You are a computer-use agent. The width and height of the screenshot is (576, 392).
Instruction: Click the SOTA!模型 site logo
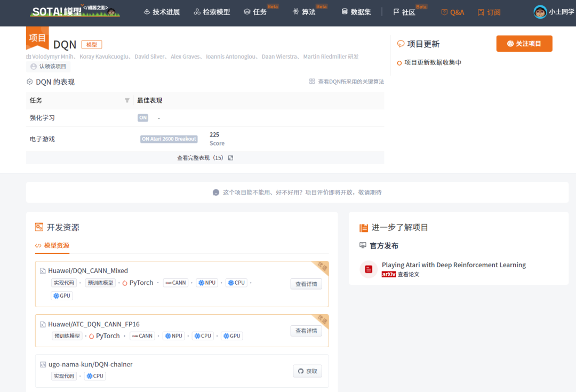pos(75,11)
